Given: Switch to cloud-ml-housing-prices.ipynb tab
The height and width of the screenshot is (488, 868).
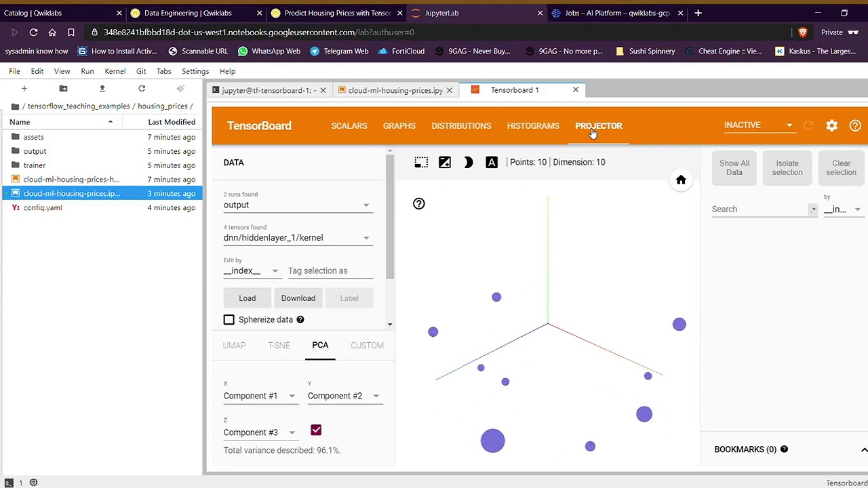Looking at the screenshot, I should pyautogui.click(x=395, y=90).
